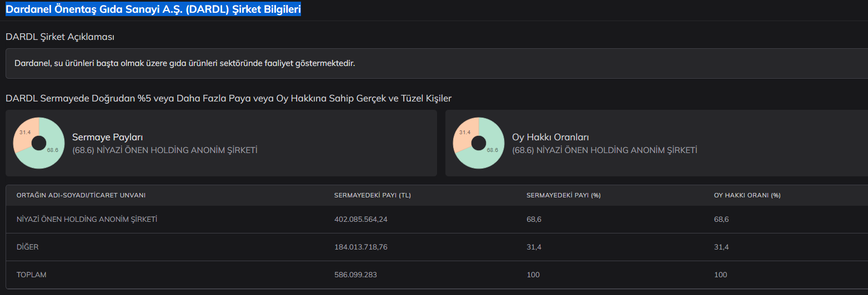Click the 184.013.718,76 capital value
This screenshot has width=868, height=295.
(361, 247)
